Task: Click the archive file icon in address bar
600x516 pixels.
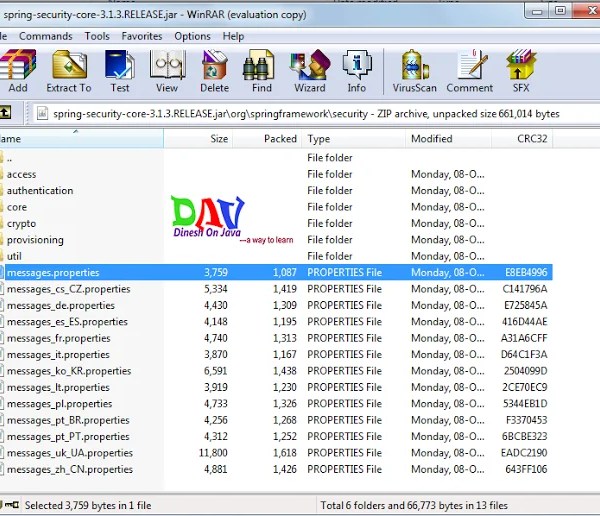Action: (42, 114)
